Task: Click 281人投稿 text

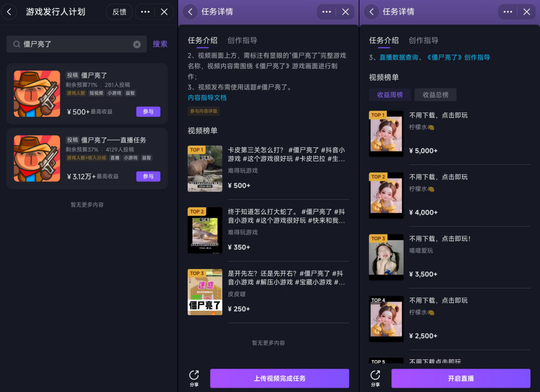Action: click(117, 85)
